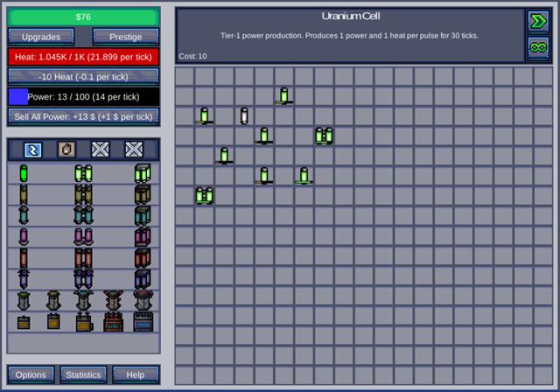Select the dual yellow Plutonium cell part

click(84, 194)
